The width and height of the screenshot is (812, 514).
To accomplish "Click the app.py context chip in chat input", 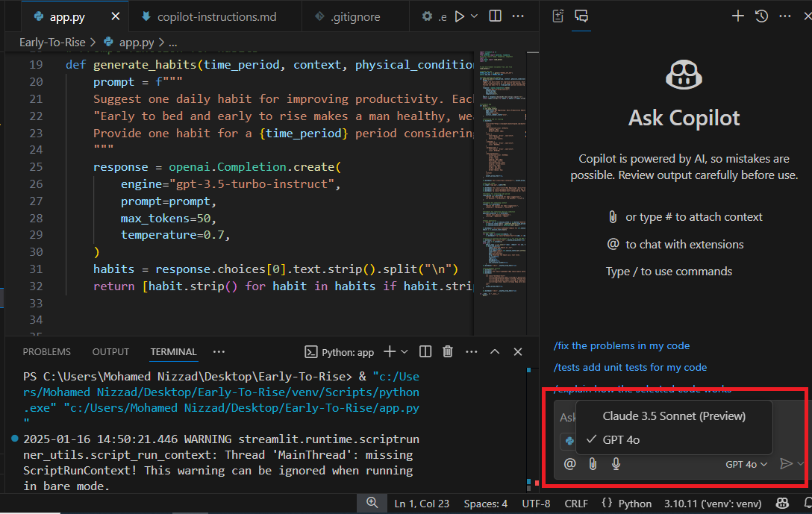I will (569, 442).
